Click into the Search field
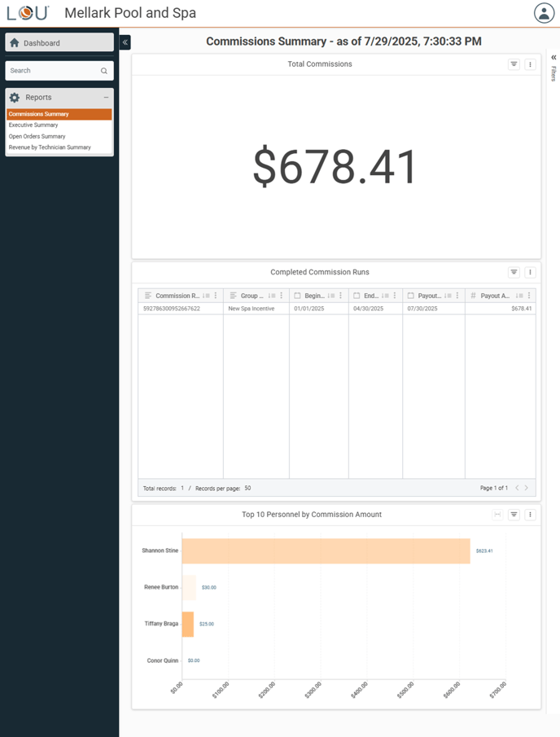Image resolution: width=560 pixels, height=737 pixels. [52, 71]
